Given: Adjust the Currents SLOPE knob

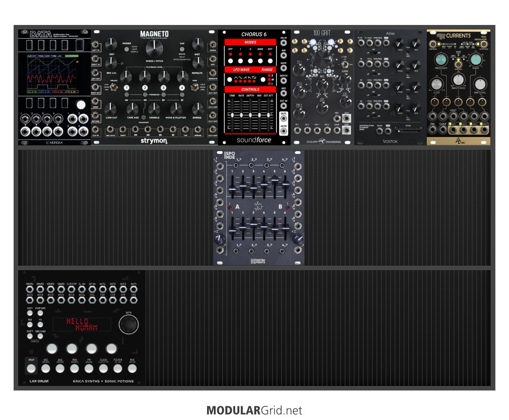Looking at the screenshot, I should tap(437, 84).
